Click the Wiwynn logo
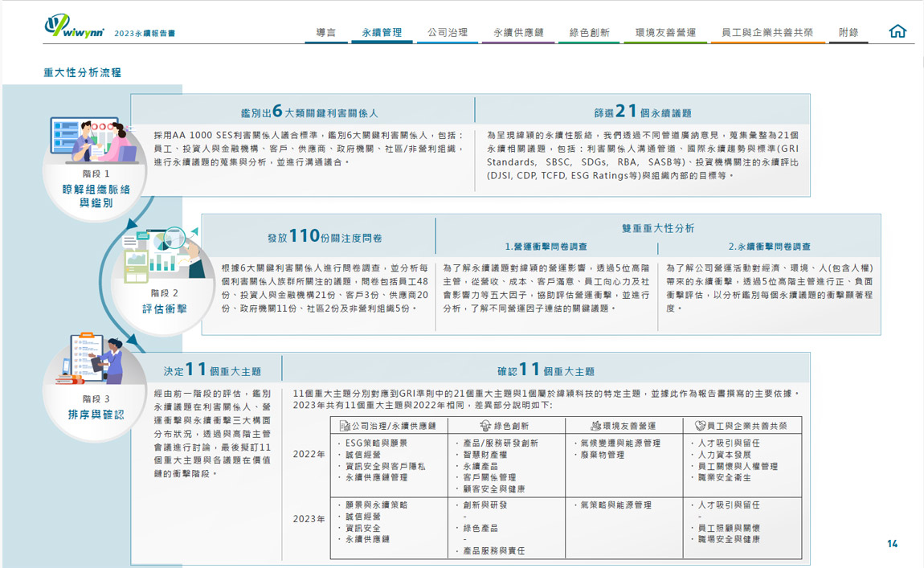 pos(73,27)
